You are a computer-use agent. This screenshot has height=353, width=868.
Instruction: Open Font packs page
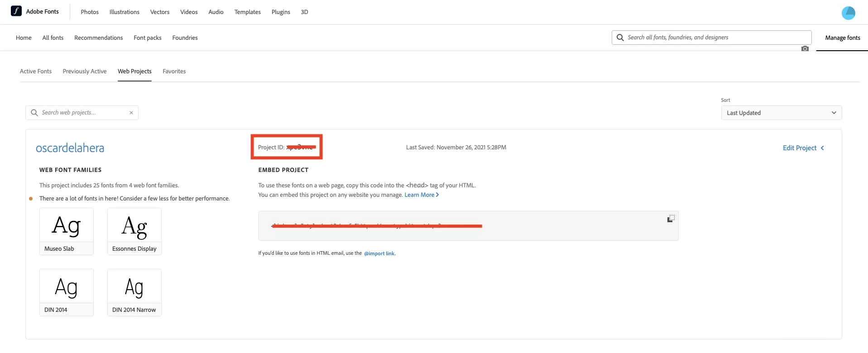pyautogui.click(x=148, y=38)
